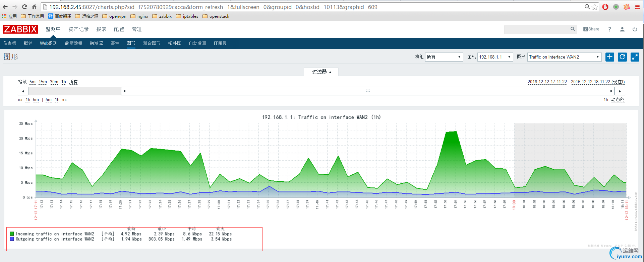Click the orange striped extension icon

point(627,7)
